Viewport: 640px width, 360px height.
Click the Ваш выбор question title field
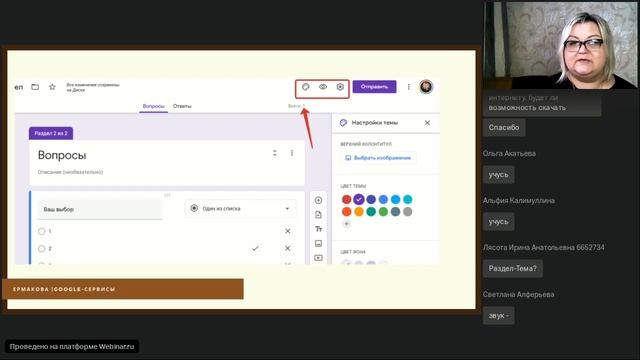(x=100, y=209)
